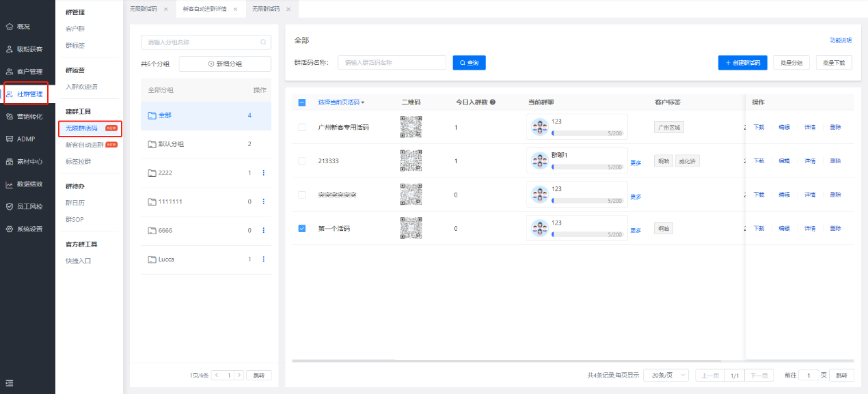Click the 创建群活码 button
Viewport: 868px width, 394px height.
(743, 62)
